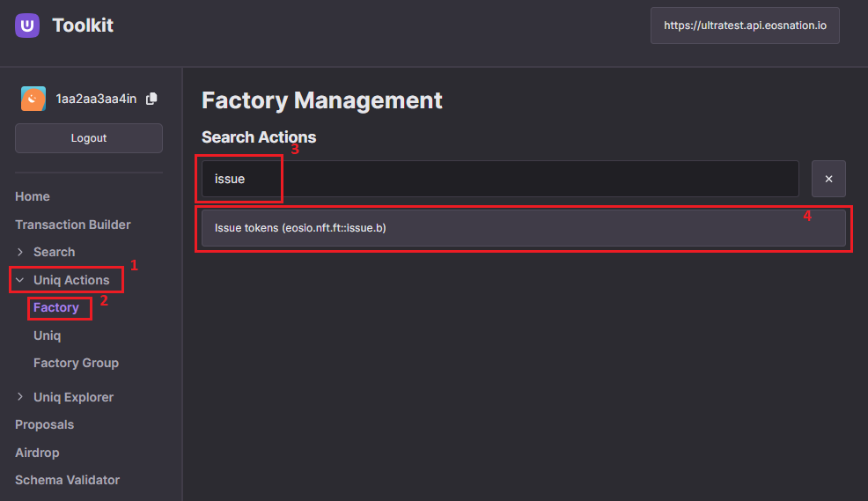Open Schema Validator
Viewport: 868px width, 501px height.
(67, 480)
